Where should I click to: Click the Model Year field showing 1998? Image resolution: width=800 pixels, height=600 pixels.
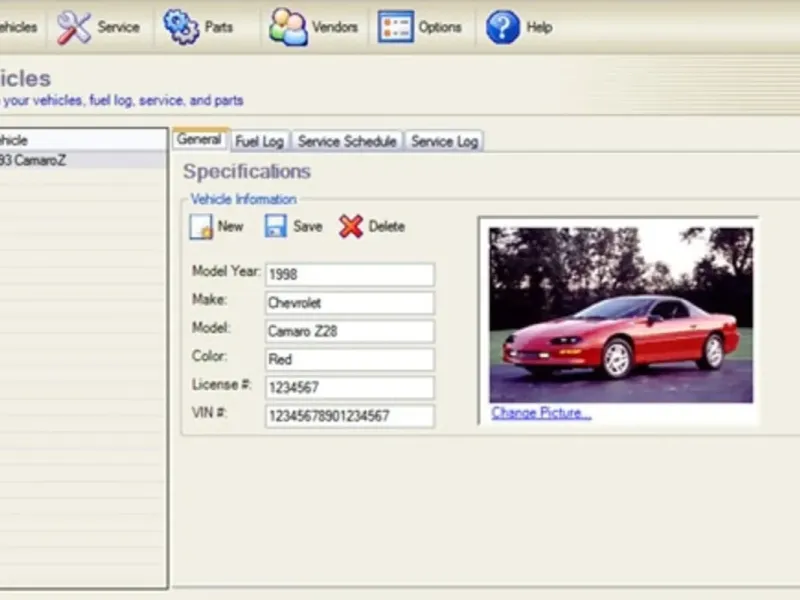(x=349, y=274)
